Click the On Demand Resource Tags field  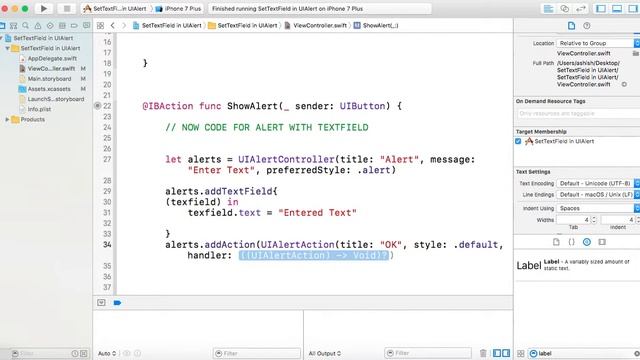click(x=579, y=113)
